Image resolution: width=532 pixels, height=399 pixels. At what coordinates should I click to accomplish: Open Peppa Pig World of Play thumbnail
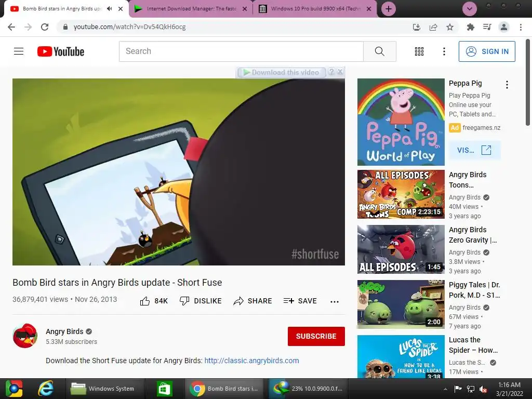401,122
